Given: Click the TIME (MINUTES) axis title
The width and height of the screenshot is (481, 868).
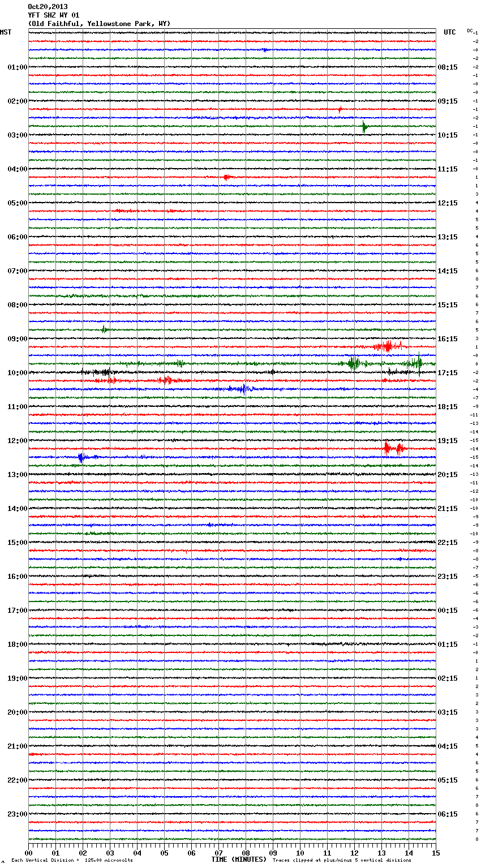Looking at the screenshot, I should [239, 860].
